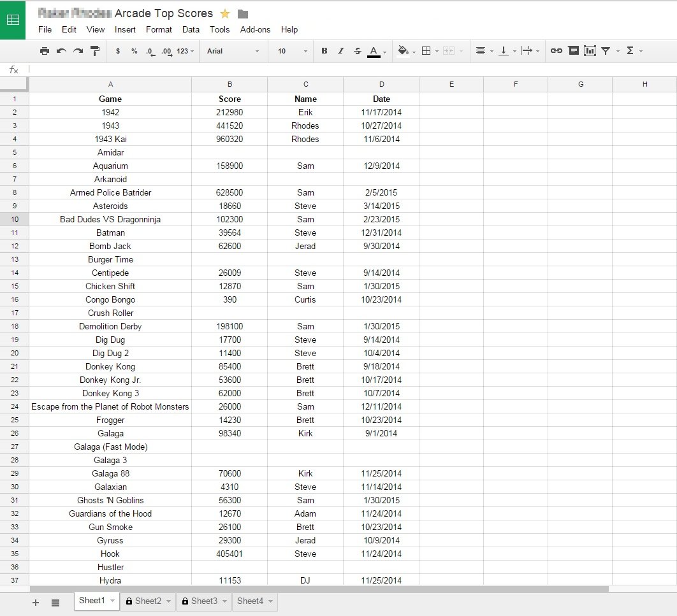Click the functions sigma icon

[x=630, y=51]
